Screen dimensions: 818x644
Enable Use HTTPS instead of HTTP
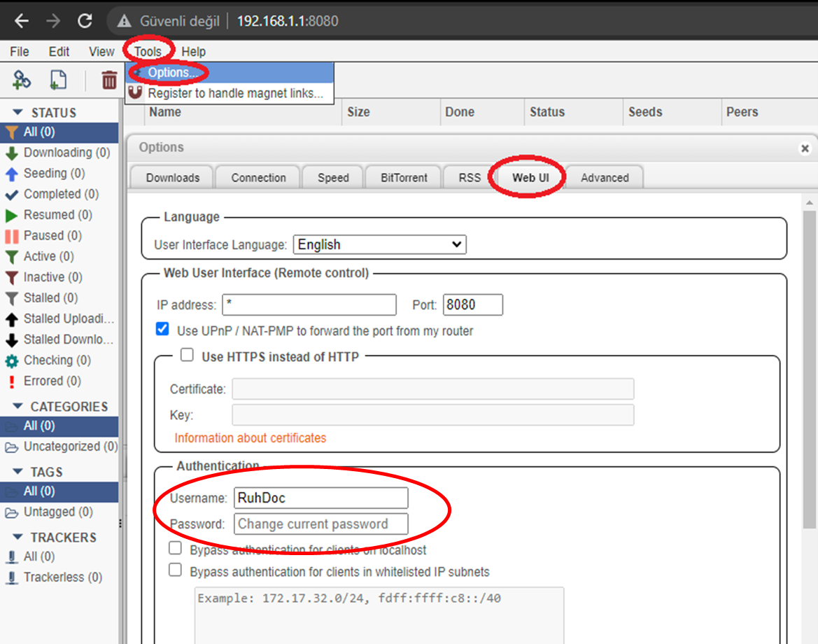187,356
